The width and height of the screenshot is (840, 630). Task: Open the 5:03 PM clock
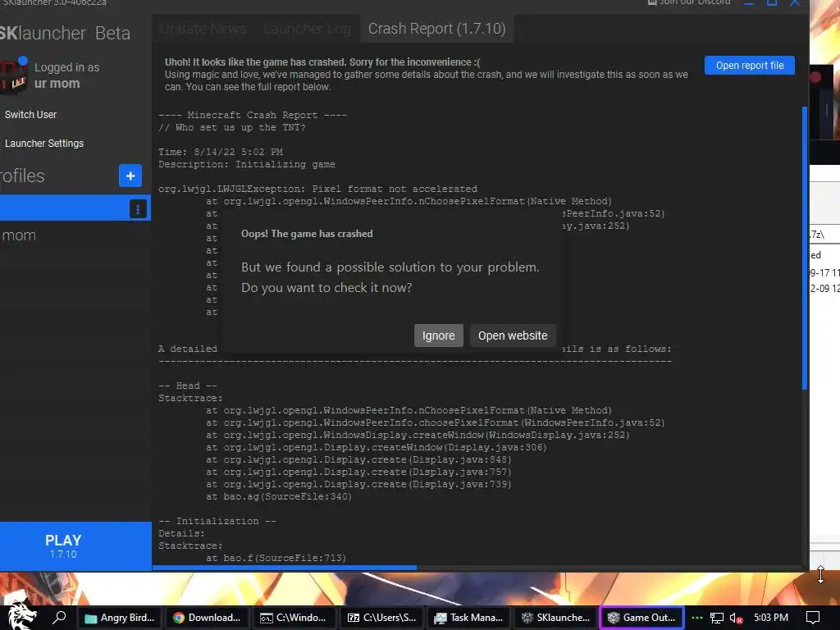pos(771,618)
